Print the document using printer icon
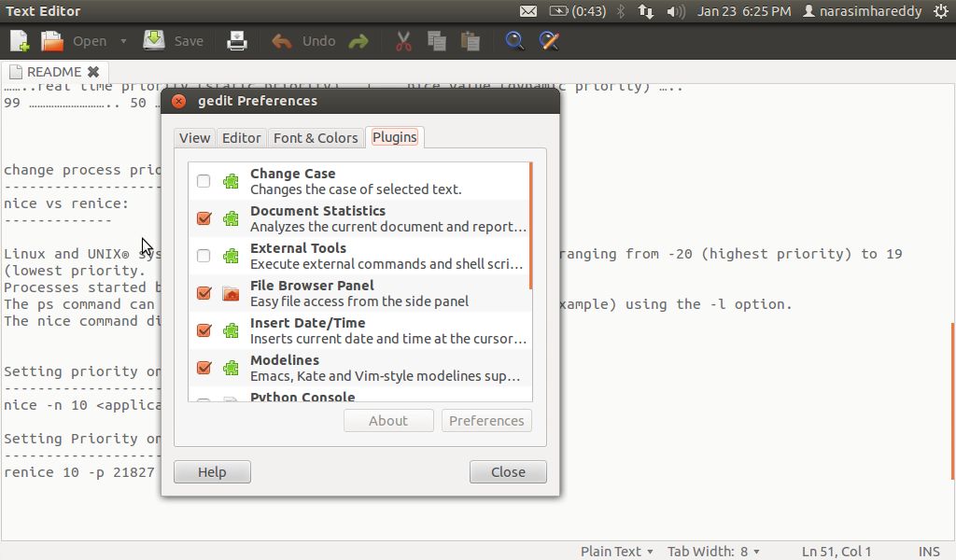 pos(236,41)
